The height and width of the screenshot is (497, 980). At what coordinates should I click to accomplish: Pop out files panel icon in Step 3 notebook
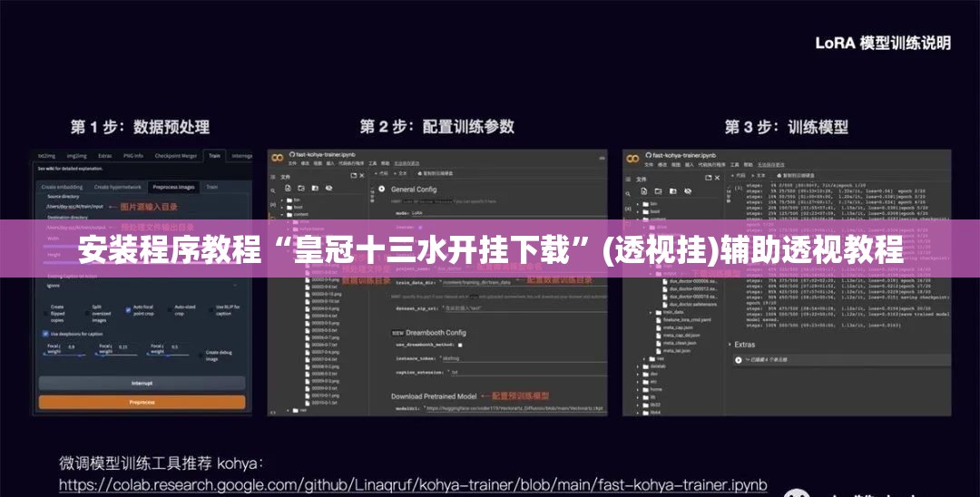pyautogui.click(x=709, y=178)
